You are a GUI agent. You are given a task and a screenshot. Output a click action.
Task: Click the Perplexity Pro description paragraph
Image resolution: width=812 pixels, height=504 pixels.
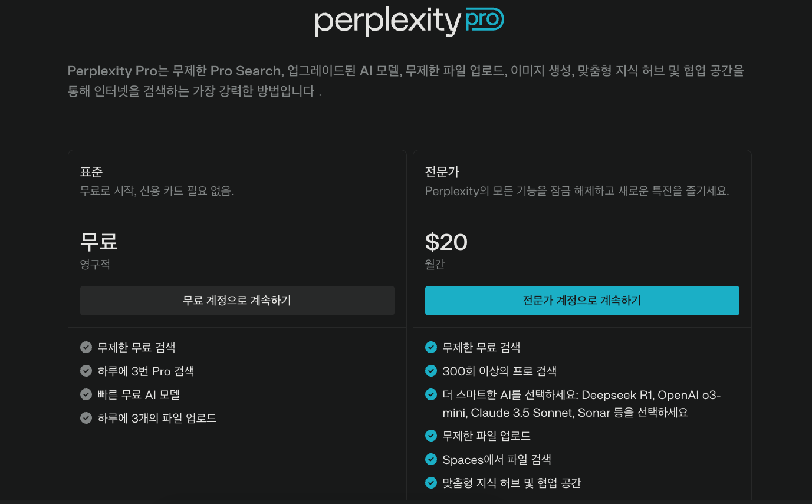pyautogui.click(x=406, y=81)
